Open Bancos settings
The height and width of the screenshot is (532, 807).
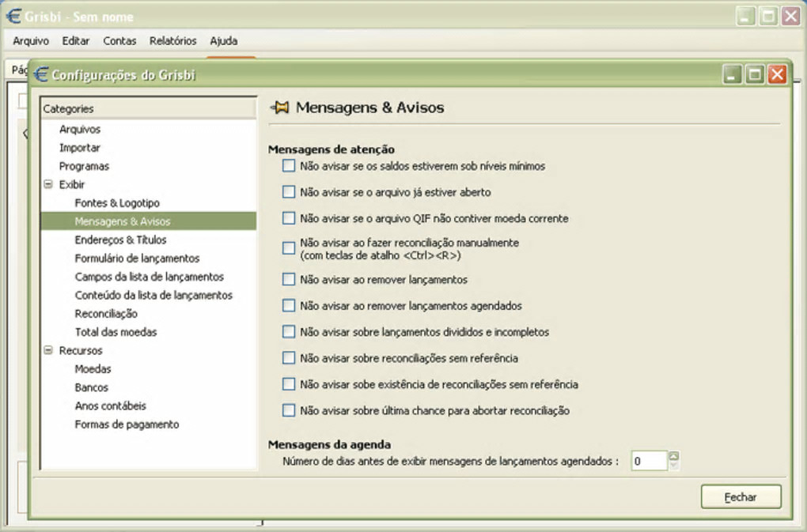point(92,387)
